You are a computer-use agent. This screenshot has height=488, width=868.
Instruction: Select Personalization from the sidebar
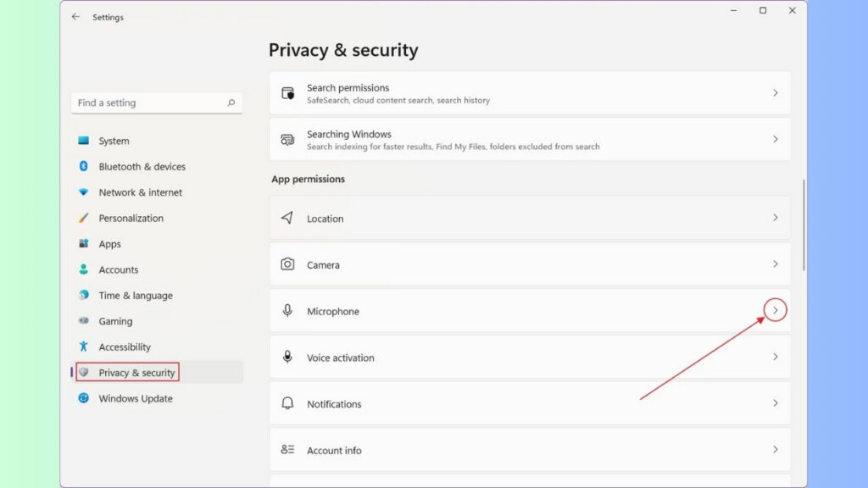(130, 218)
